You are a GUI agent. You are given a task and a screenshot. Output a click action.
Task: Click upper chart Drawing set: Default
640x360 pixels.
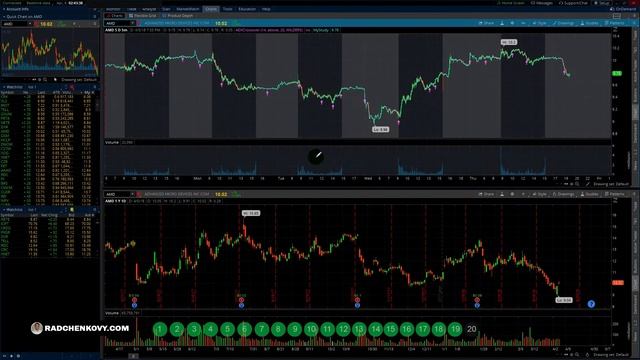pyautogui.click(x=611, y=184)
